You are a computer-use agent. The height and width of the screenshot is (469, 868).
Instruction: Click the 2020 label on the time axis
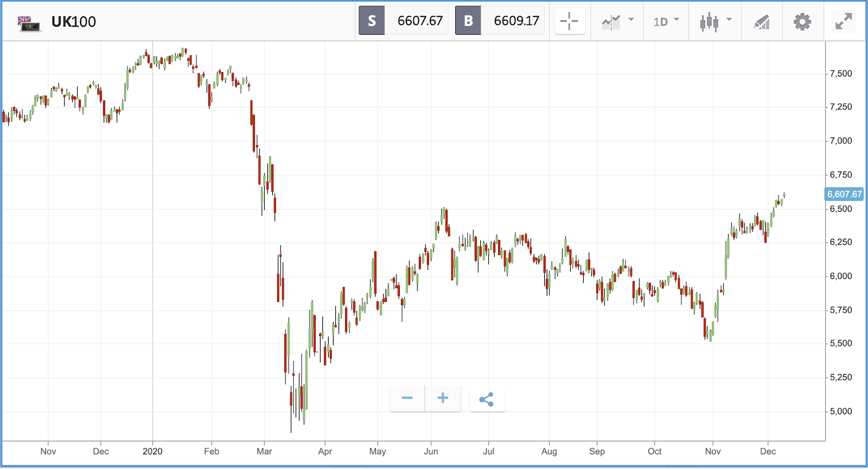coord(152,451)
